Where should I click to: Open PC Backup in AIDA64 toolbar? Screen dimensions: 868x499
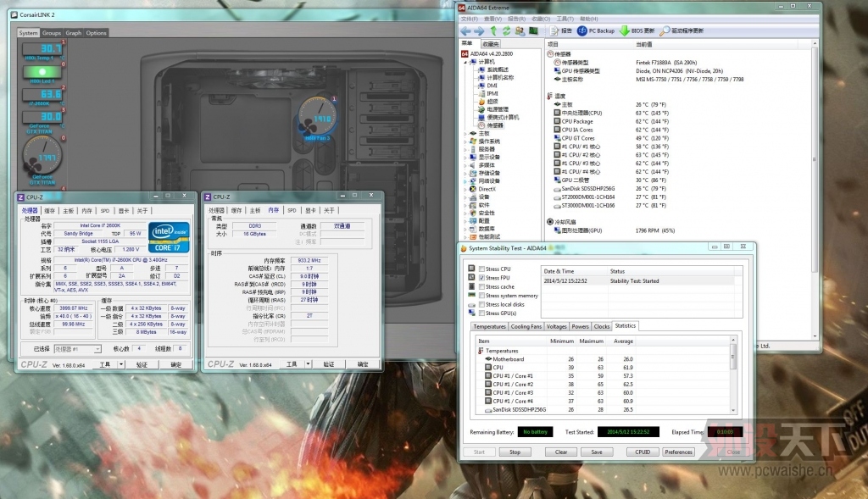(596, 31)
